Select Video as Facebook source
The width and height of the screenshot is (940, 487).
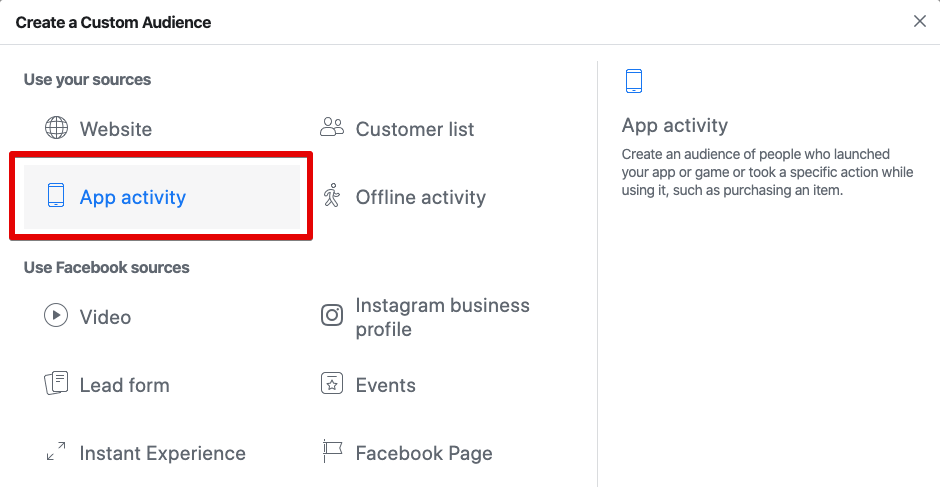pyautogui.click(x=106, y=317)
